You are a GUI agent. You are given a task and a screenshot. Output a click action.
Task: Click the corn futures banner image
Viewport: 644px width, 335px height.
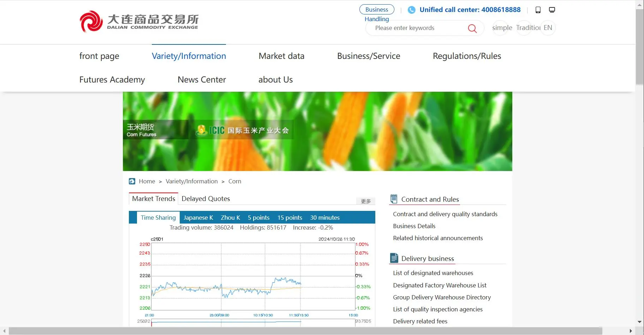[x=317, y=132]
